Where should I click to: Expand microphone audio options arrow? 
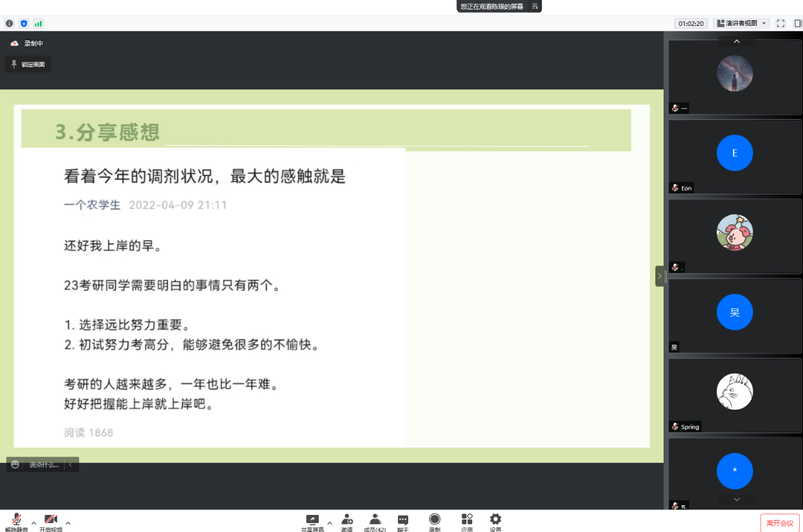tap(34, 523)
